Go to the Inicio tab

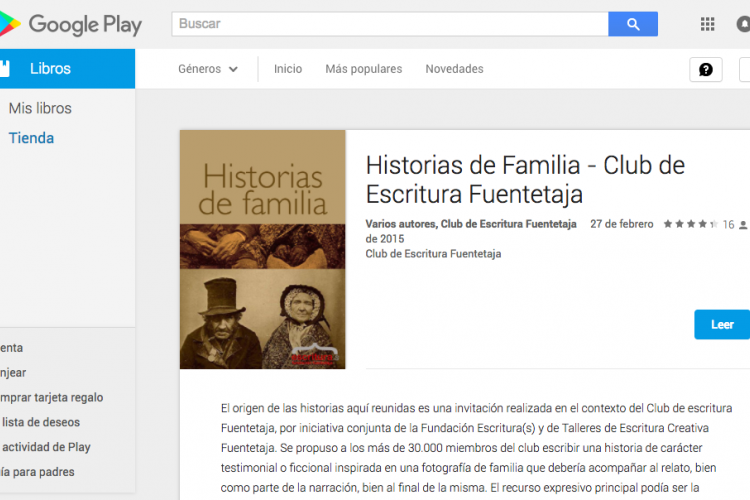point(288,69)
